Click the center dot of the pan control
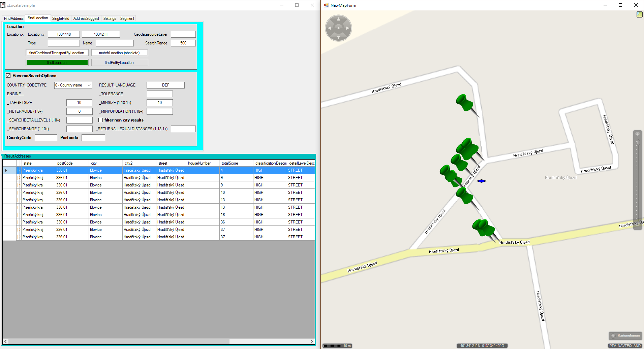 (x=338, y=28)
